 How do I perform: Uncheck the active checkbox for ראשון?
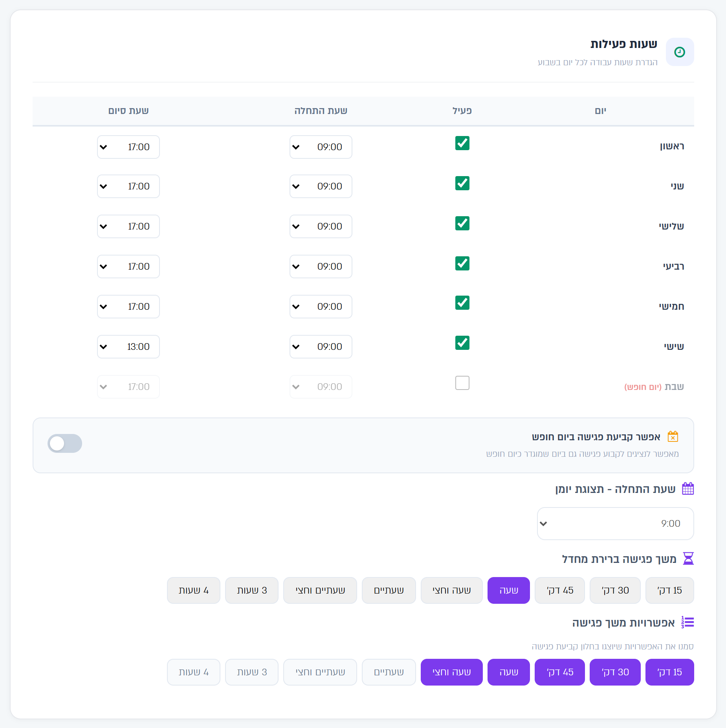click(x=462, y=143)
